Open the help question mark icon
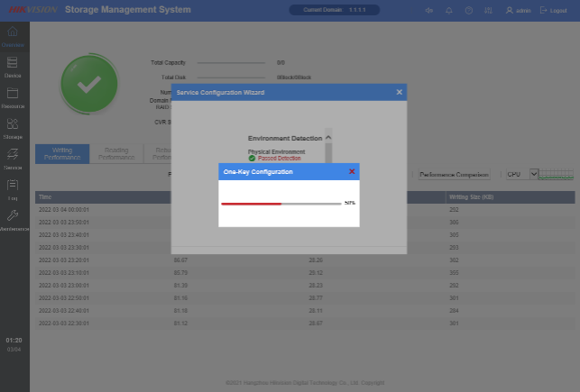580x392 pixels. [469, 10]
